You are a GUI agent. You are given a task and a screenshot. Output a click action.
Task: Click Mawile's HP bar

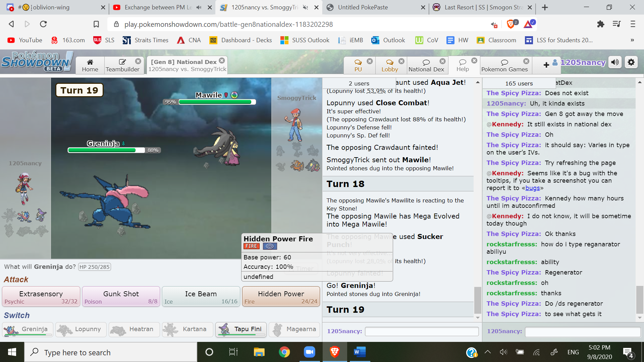pos(217,102)
